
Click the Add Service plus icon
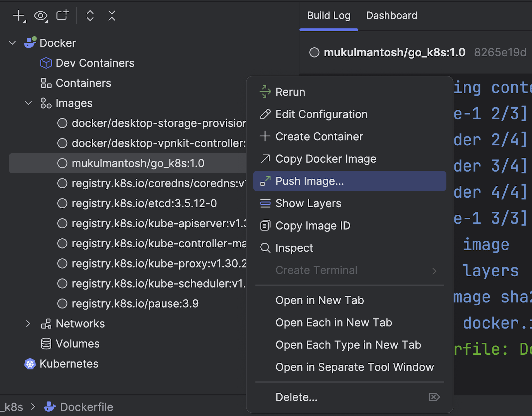point(19,16)
